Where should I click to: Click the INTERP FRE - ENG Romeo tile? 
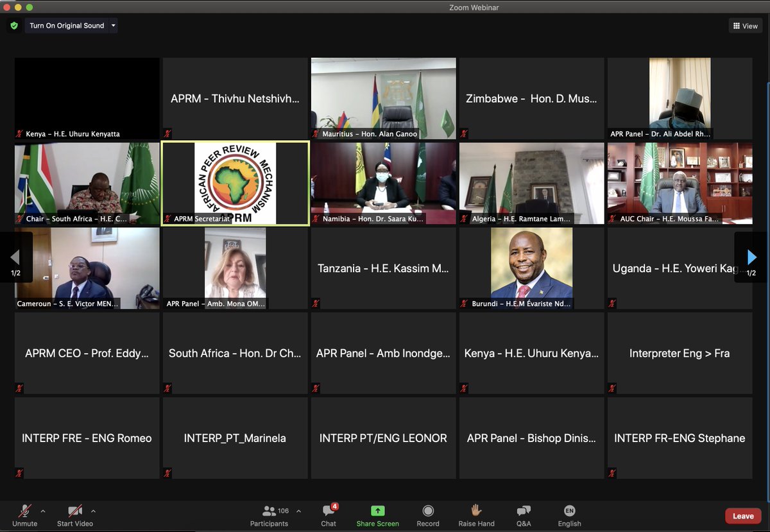click(87, 438)
